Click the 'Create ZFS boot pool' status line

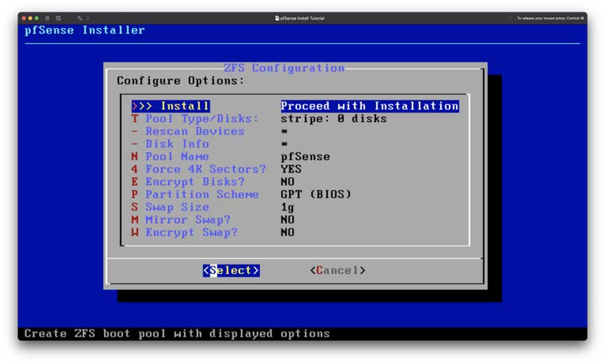[x=177, y=334]
